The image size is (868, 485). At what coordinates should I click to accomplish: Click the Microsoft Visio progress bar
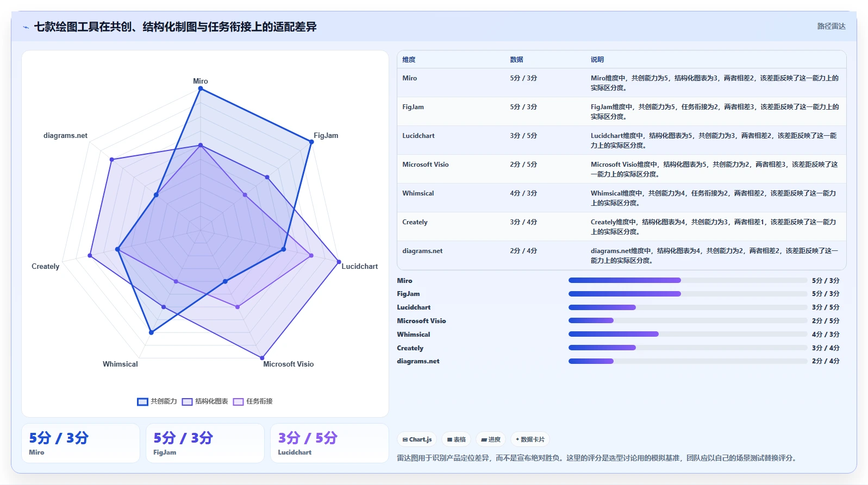688,320
